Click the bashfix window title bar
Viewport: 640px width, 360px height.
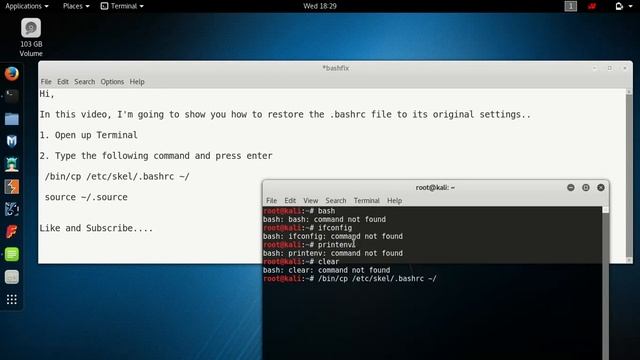tap(336, 68)
